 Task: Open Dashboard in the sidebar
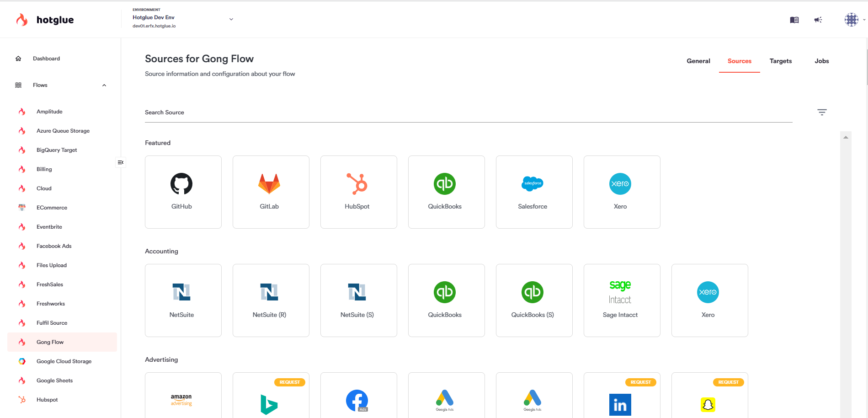[x=46, y=59]
